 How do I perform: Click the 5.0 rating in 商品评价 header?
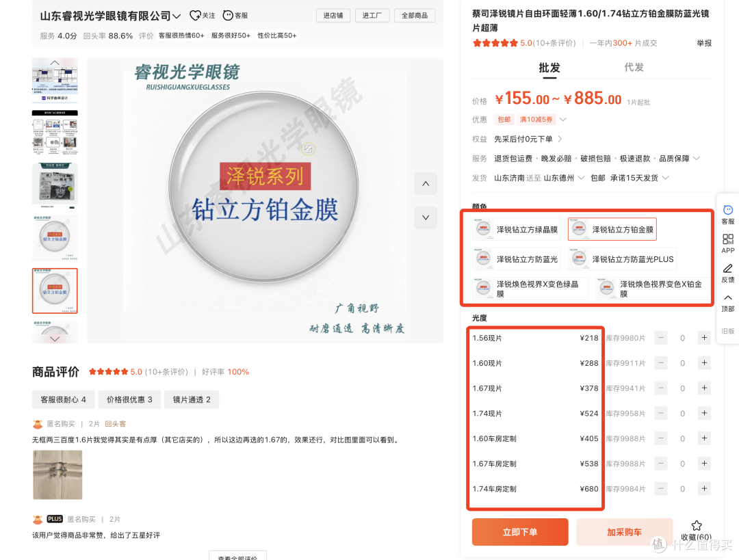pyautogui.click(x=136, y=371)
